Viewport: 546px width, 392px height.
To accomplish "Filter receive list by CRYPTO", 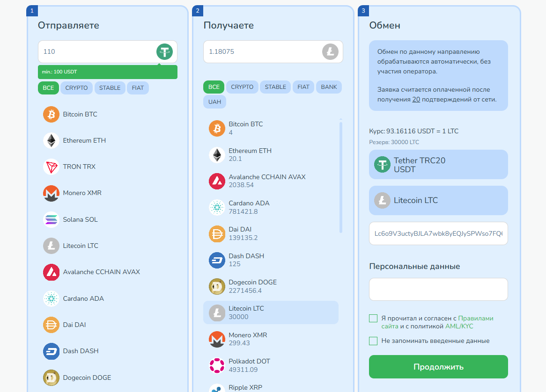I will (243, 87).
